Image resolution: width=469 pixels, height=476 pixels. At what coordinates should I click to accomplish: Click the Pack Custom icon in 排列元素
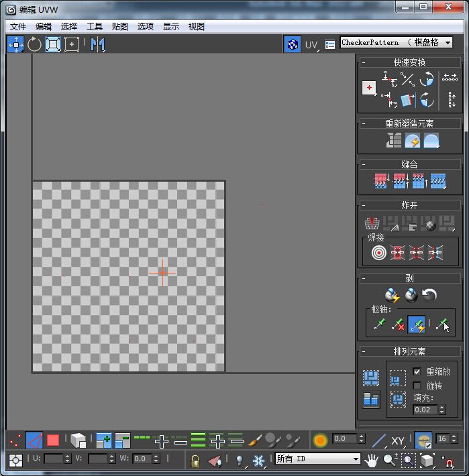pyautogui.click(x=370, y=377)
